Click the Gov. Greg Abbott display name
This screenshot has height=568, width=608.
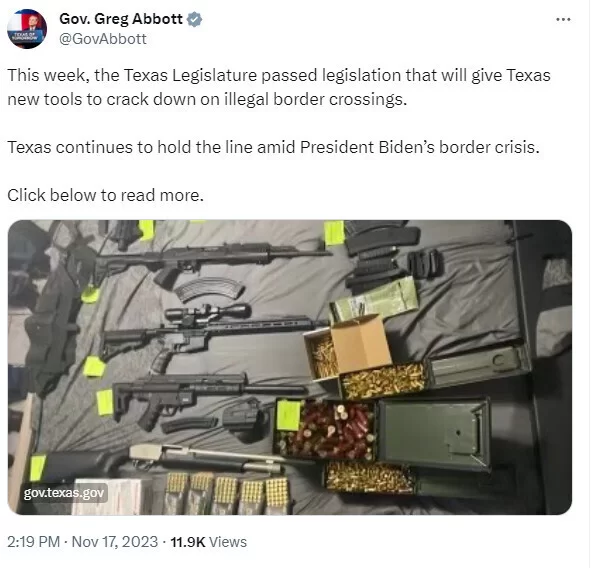121,19
